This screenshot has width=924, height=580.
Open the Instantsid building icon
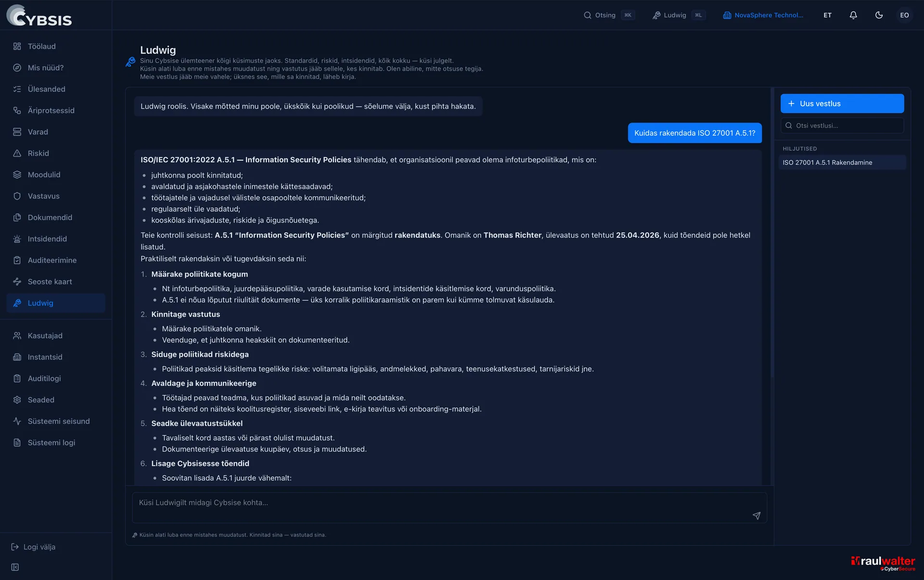coord(17,357)
